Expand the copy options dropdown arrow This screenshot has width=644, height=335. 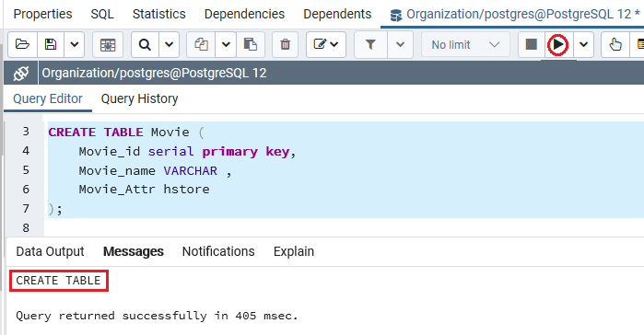(226, 44)
